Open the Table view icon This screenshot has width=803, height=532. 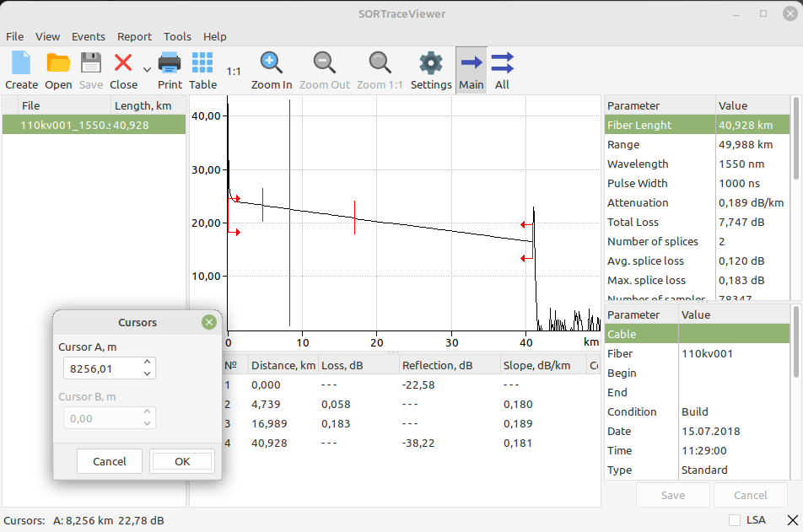click(202, 64)
